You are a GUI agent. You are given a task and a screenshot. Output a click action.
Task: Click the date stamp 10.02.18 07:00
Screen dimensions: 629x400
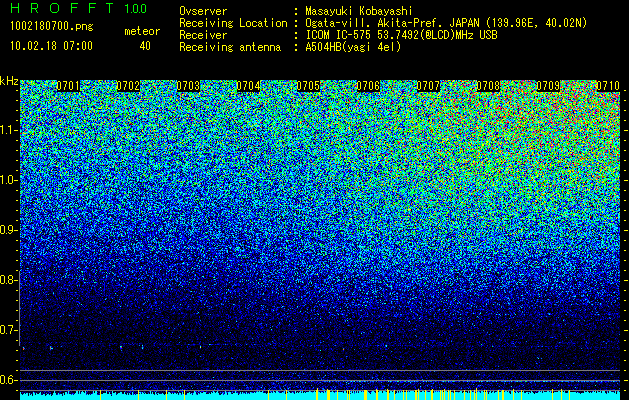pyautogui.click(x=51, y=46)
